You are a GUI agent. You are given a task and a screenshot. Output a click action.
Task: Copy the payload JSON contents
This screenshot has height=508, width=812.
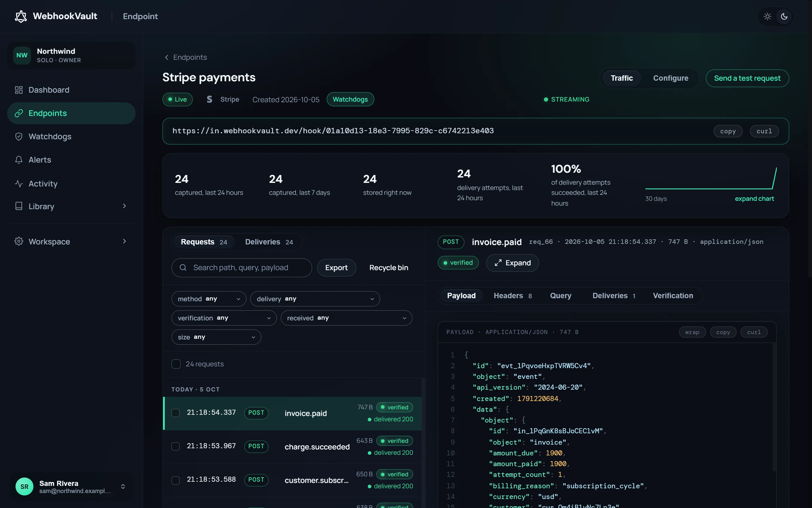(x=723, y=332)
